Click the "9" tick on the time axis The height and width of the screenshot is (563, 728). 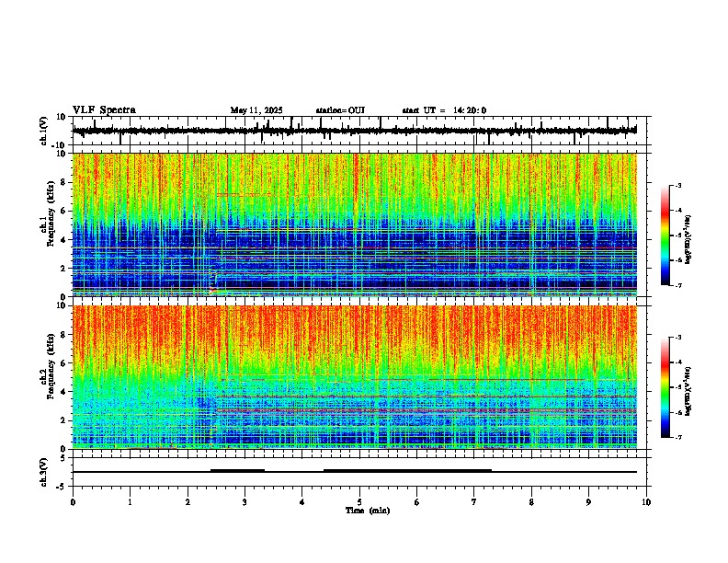pyautogui.click(x=588, y=502)
